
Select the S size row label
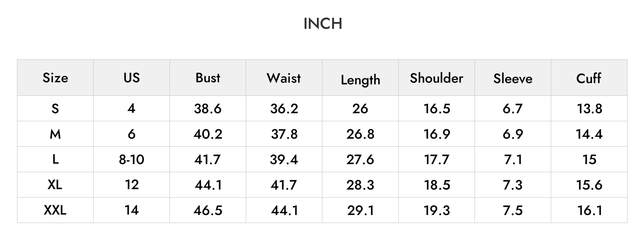(55, 109)
